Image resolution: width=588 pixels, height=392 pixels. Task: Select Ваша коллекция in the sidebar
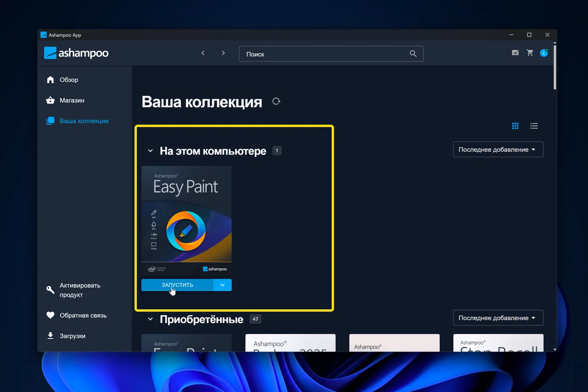pos(84,121)
